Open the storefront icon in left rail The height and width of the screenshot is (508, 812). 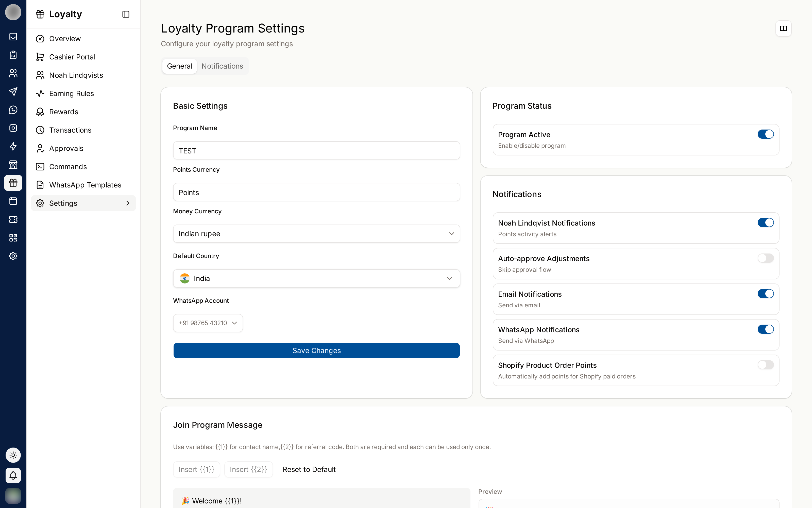tap(13, 165)
